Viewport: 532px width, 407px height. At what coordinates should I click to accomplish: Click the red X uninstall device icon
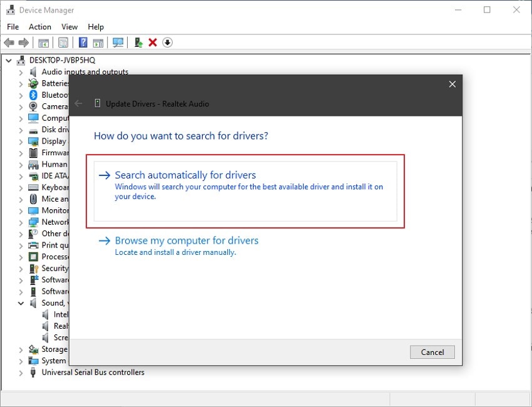[x=153, y=43]
